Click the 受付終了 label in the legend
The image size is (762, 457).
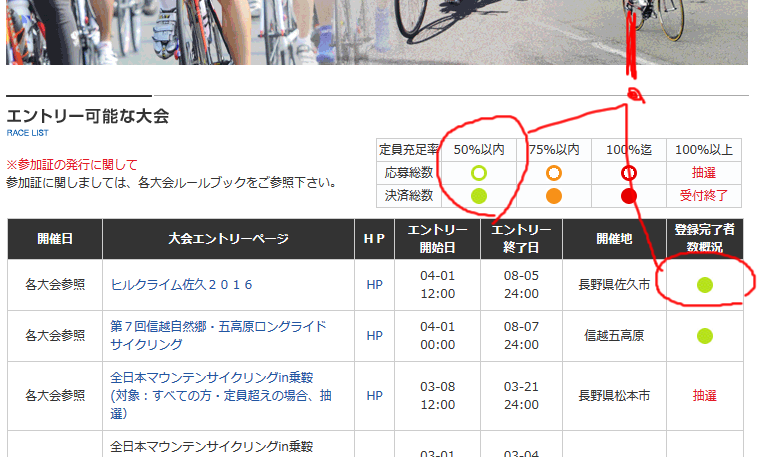click(704, 195)
